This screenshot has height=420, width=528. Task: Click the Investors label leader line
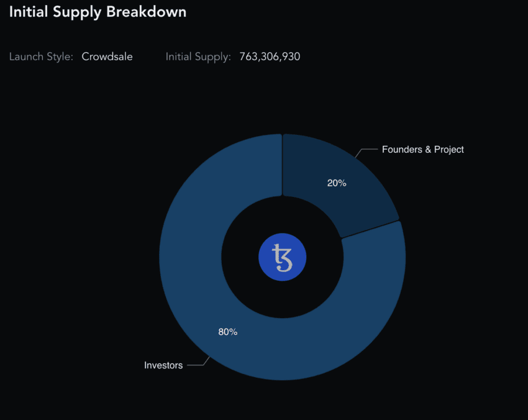[198, 362]
